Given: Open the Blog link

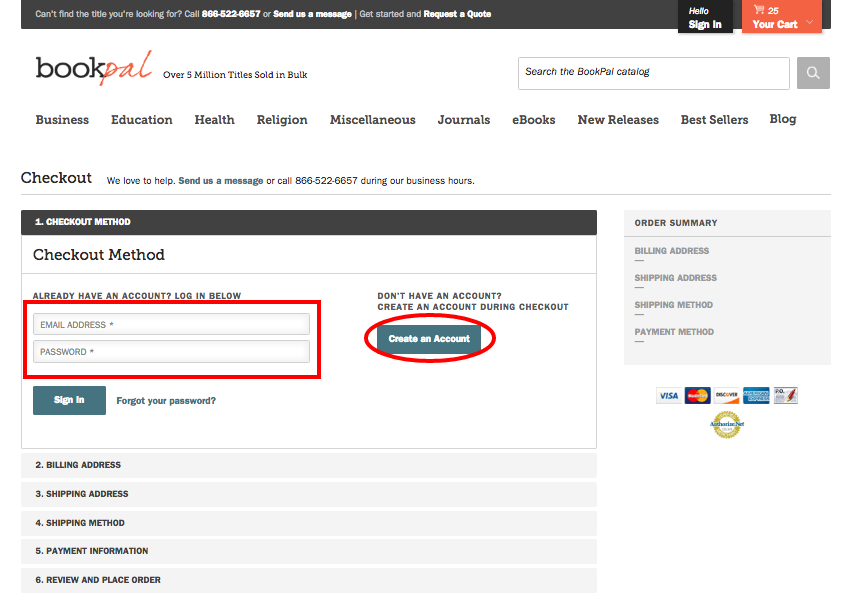Looking at the screenshot, I should coord(783,119).
